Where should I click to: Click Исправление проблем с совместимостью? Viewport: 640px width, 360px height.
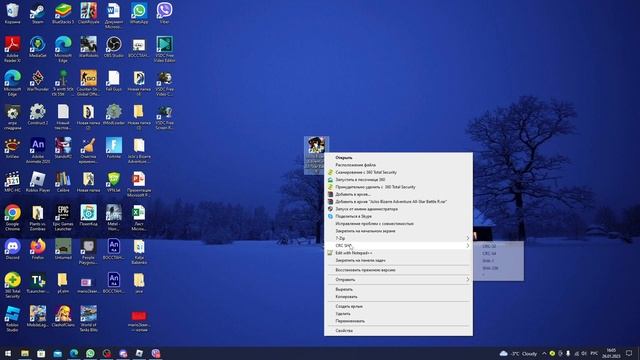click(x=374, y=224)
